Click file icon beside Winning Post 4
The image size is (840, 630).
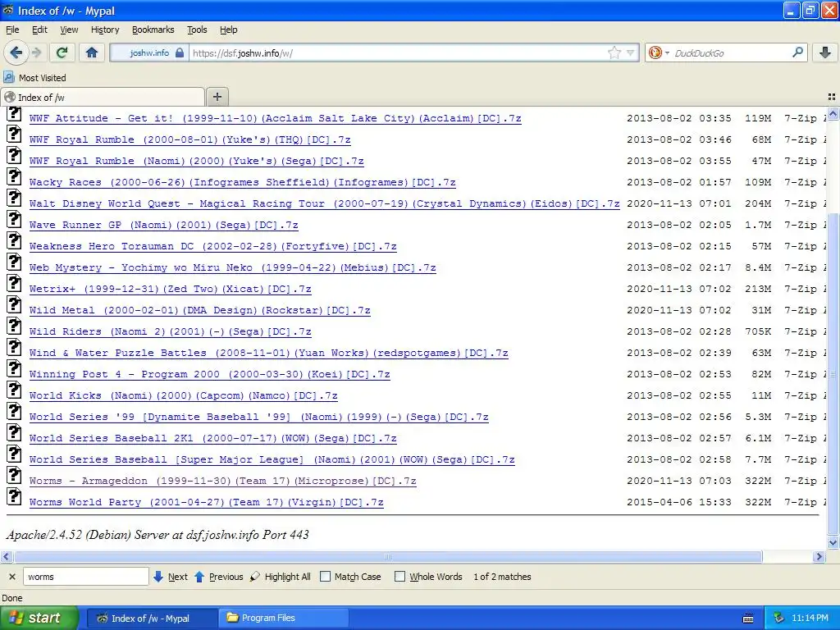click(14, 368)
